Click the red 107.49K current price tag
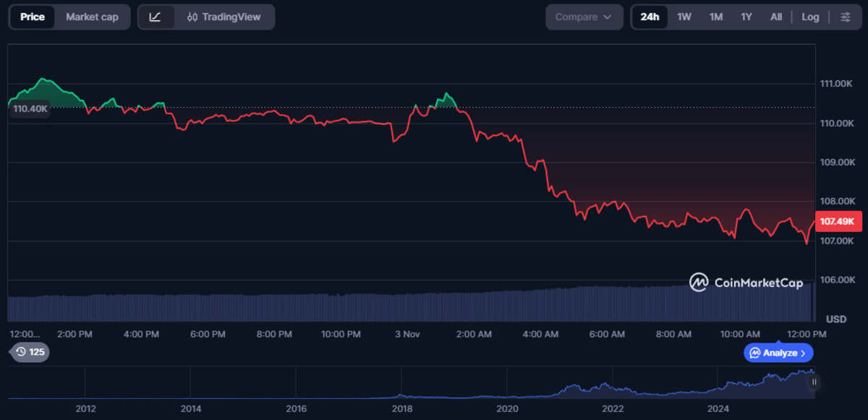This screenshot has width=868, height=420. (838, 222)
